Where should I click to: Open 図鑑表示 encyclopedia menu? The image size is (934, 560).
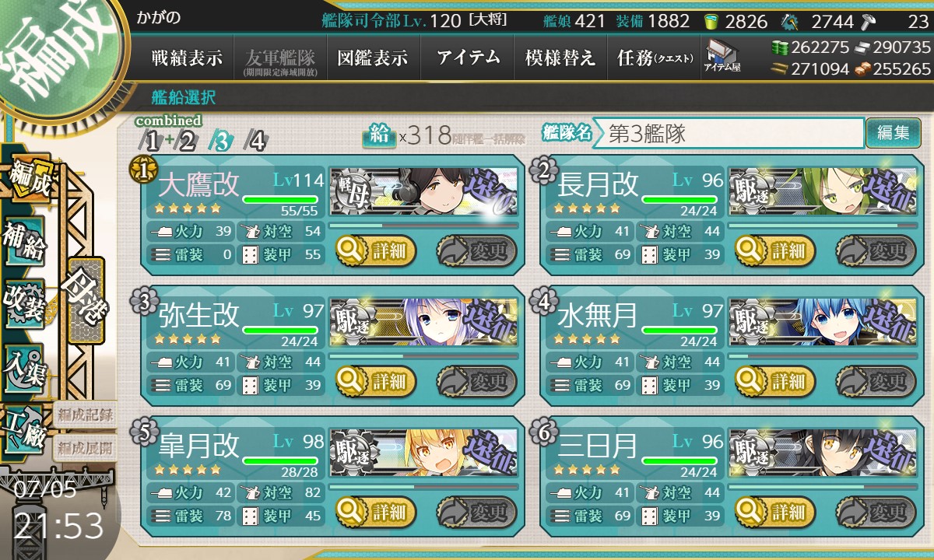point(373,58)
